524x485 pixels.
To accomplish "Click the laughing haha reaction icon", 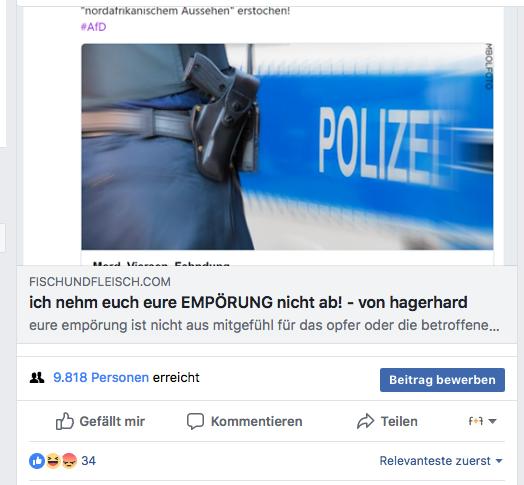I will [x=53, y=461].
